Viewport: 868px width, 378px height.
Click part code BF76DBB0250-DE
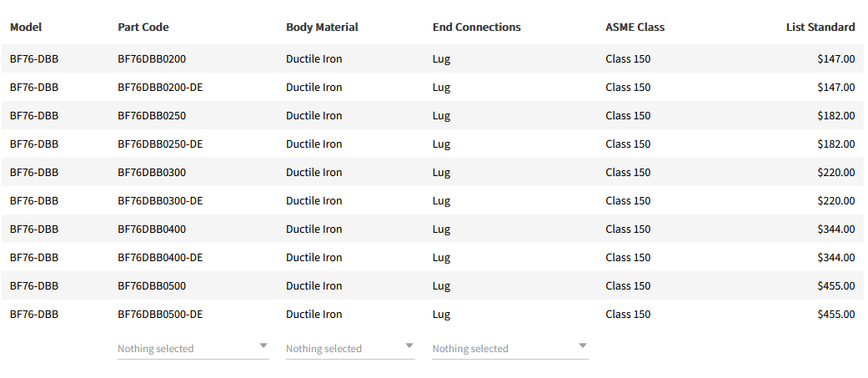coord(160,144)
